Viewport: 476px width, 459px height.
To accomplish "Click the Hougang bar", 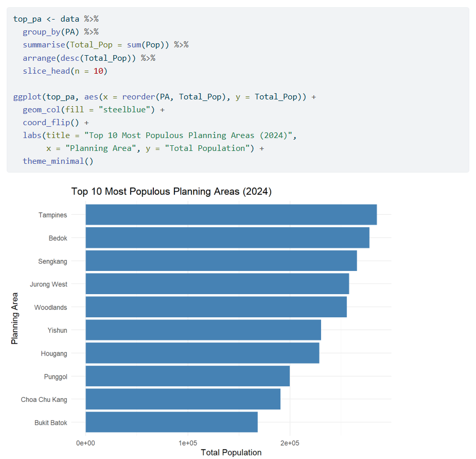I will tap(202, 353).
